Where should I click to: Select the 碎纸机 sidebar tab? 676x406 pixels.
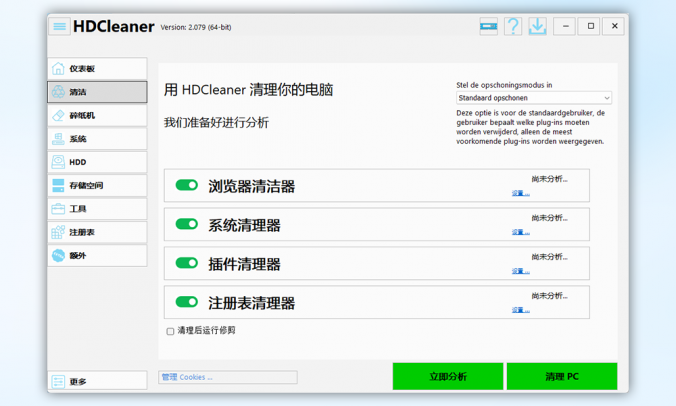point(97,115)
